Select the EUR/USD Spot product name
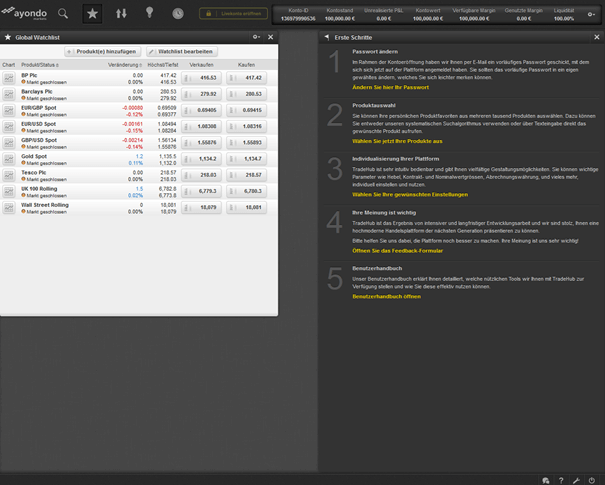The height and width of the screenshot is (485, 605). click(39, 124)
